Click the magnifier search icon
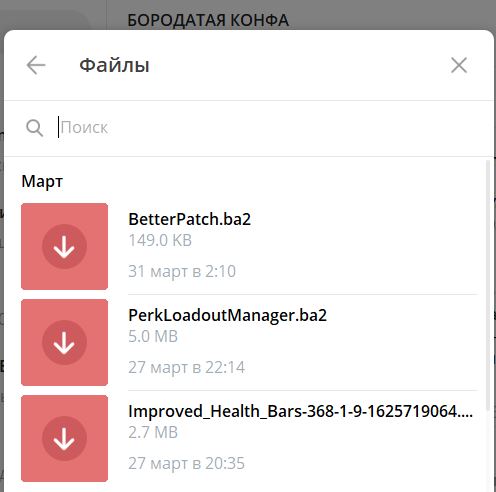The image size is (496, 492). pos(35,128)
